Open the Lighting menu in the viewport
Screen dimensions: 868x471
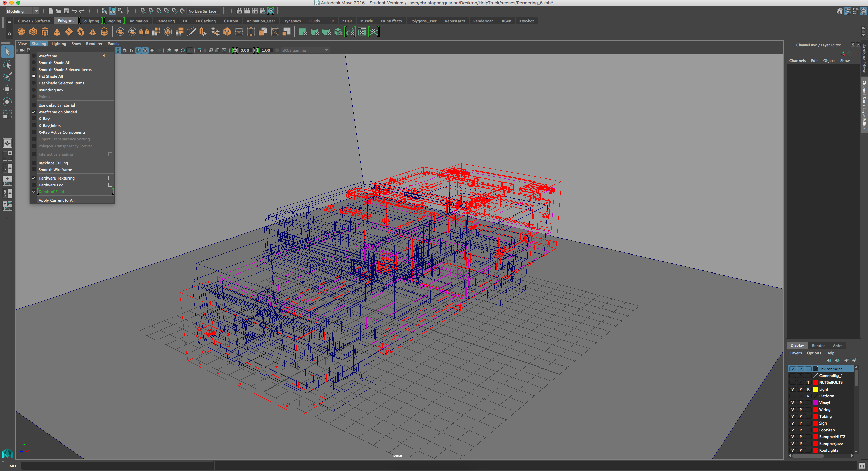tap(58, 43)
